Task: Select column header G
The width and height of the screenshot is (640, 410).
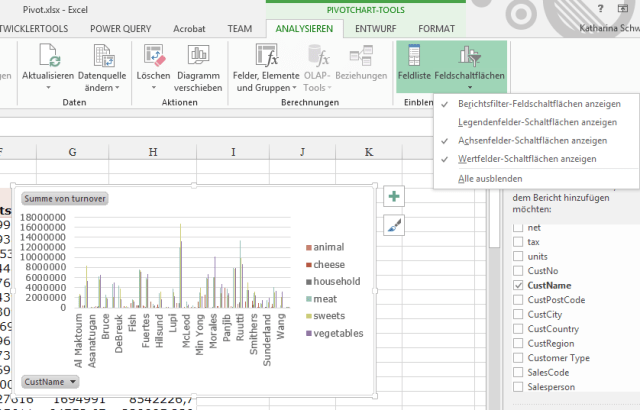Action: 73,151
